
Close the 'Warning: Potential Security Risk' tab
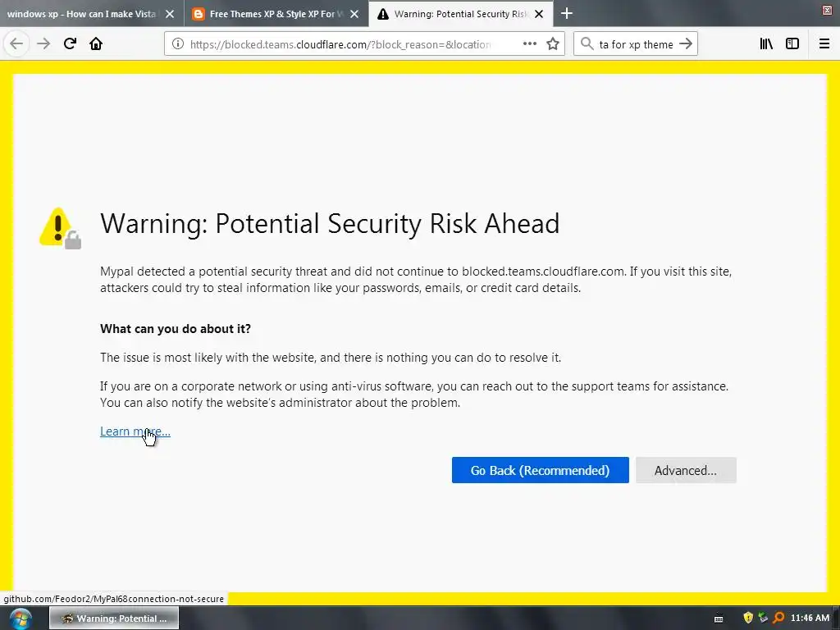click(x=539, y=14)
